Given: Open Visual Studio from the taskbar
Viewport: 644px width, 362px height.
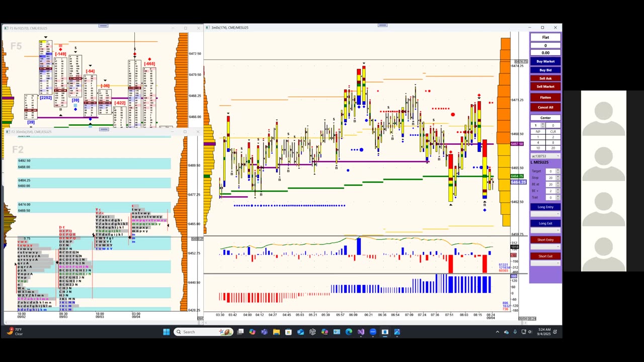Looking at the screenshot, I should pyautogui.click(x=361, y=332).
